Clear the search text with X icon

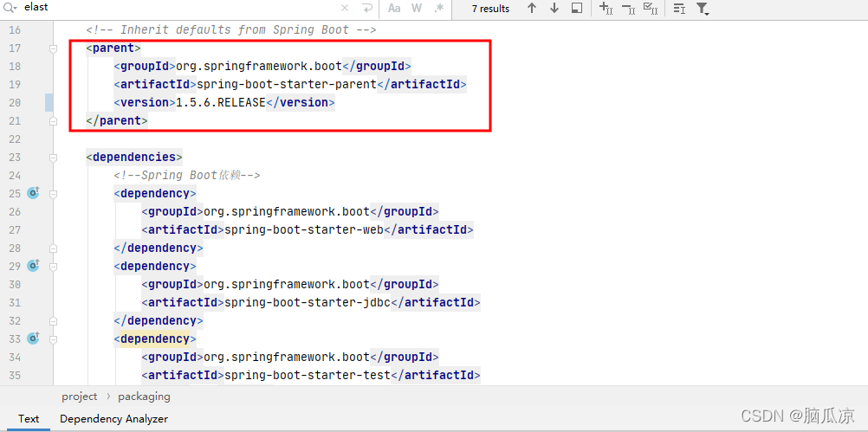coord(344,9)
